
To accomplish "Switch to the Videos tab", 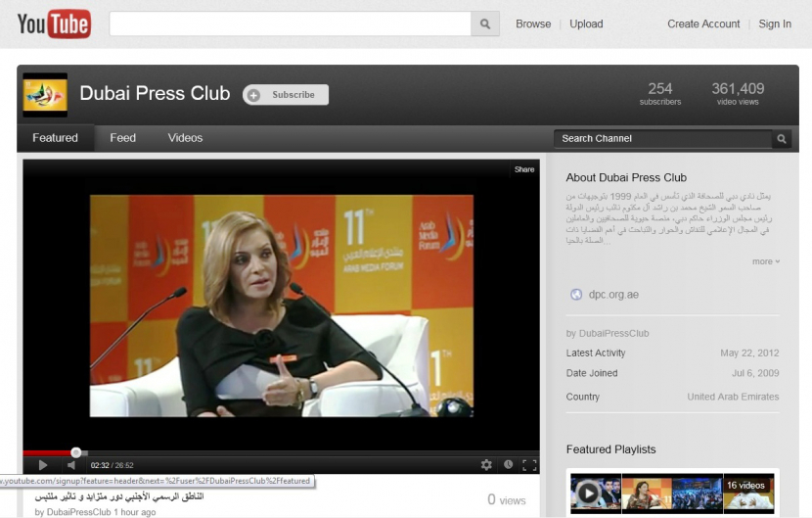I will click(185, 138).
